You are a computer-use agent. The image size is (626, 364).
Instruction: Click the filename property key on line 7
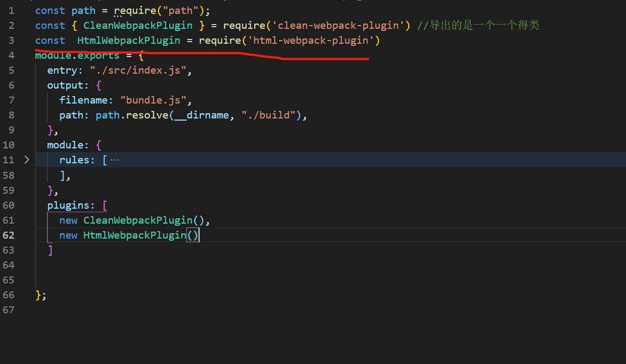(x=83, y=100)
